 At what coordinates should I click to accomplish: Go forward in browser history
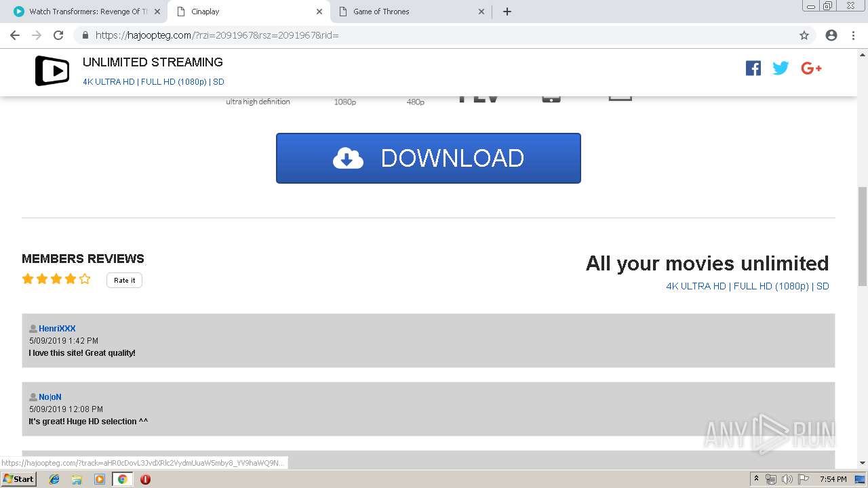click(x=37, y=35)
